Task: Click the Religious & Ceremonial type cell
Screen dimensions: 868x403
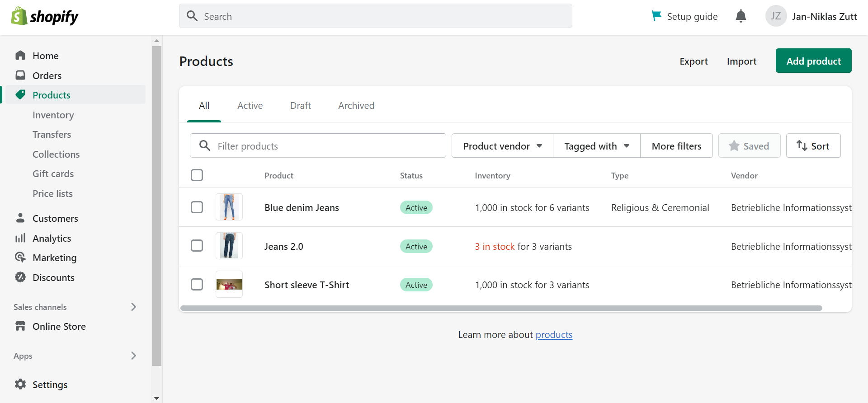Action: (660, 208)
